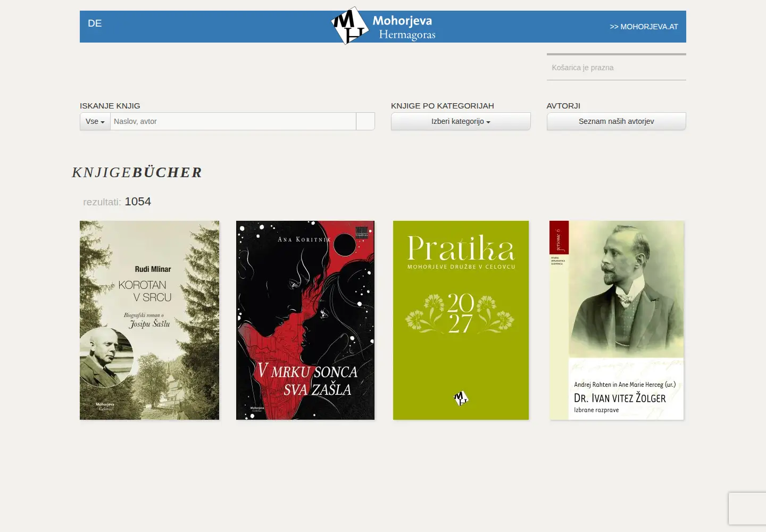Image resolution: width=766 pixels, height=532 pixels.
Task: Open the empty basket box
Action: pyautogui.click(x=616, y=68)
